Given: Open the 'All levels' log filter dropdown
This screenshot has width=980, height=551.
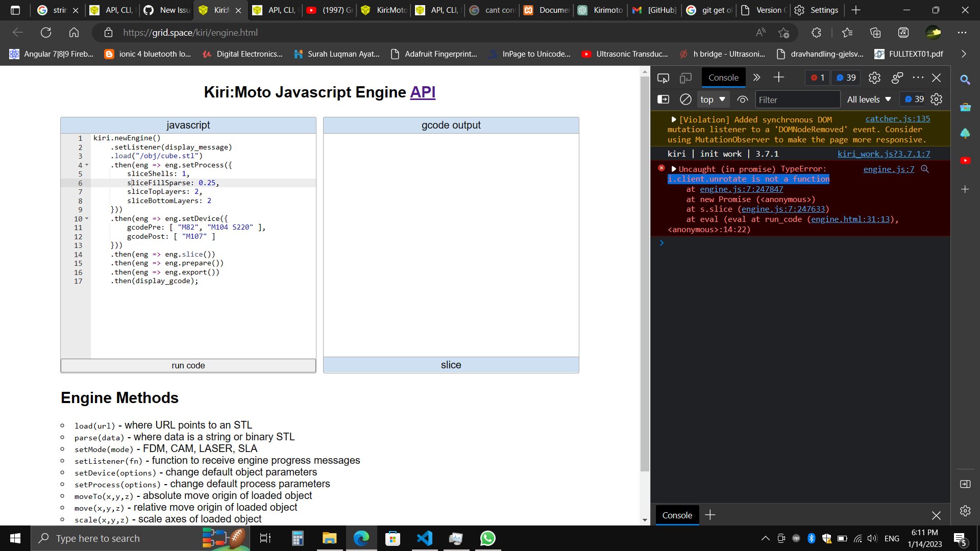Looking at the screenshot, I should pyautogui.click(x=869, y=99).
